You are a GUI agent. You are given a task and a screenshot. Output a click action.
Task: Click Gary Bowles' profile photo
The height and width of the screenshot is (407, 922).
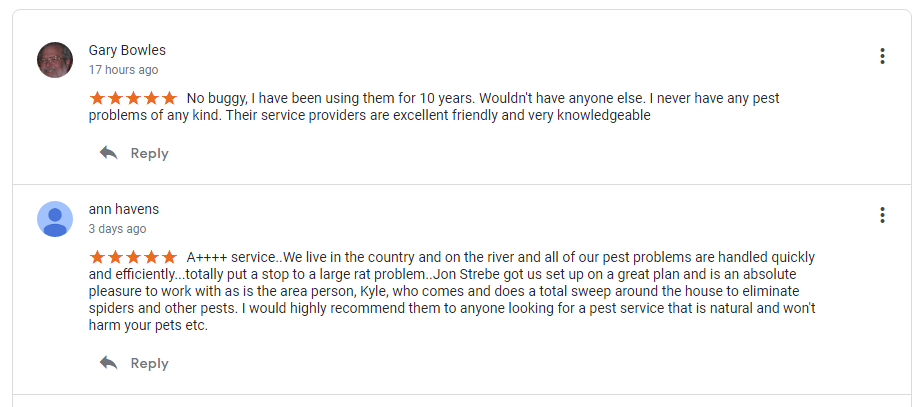(x=55, y=60)
